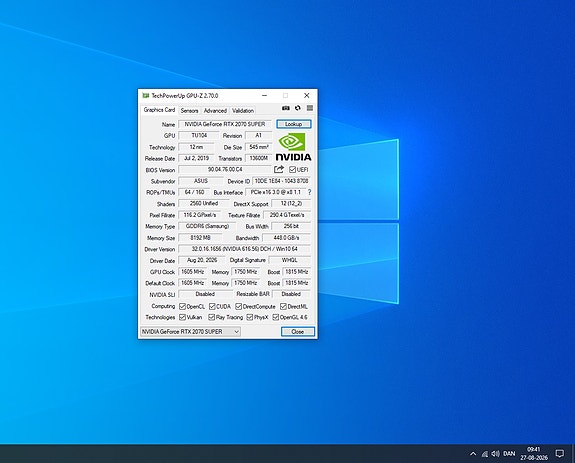
Task: Show hidden icons chevron in system tray
Action: point(473,454)
